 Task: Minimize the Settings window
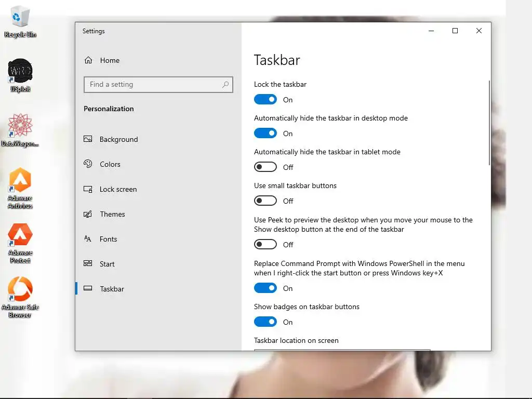tap(431, 31)
